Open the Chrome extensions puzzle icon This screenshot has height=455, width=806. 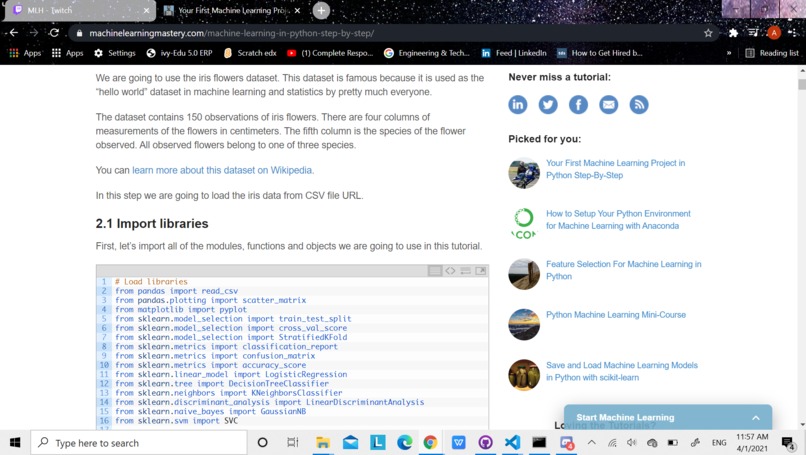tap(734, 33)
